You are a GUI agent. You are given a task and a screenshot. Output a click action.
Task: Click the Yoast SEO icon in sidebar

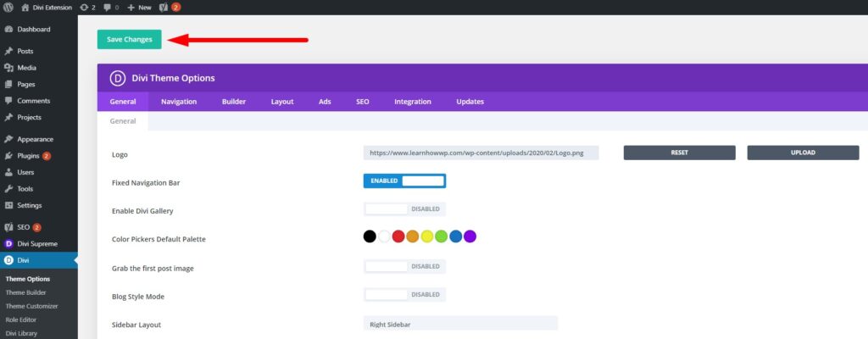pyautogui.click(x=8, y=227)
